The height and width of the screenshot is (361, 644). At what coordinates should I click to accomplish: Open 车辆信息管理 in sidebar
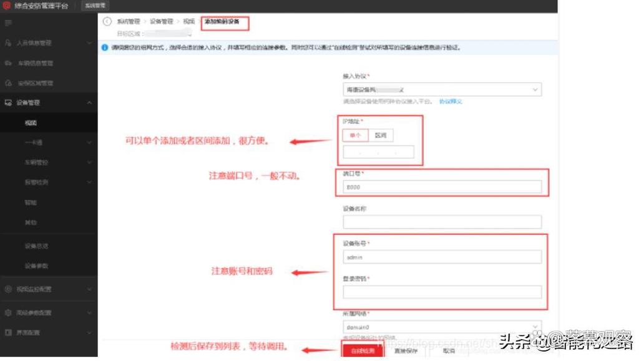click(36, 63)
